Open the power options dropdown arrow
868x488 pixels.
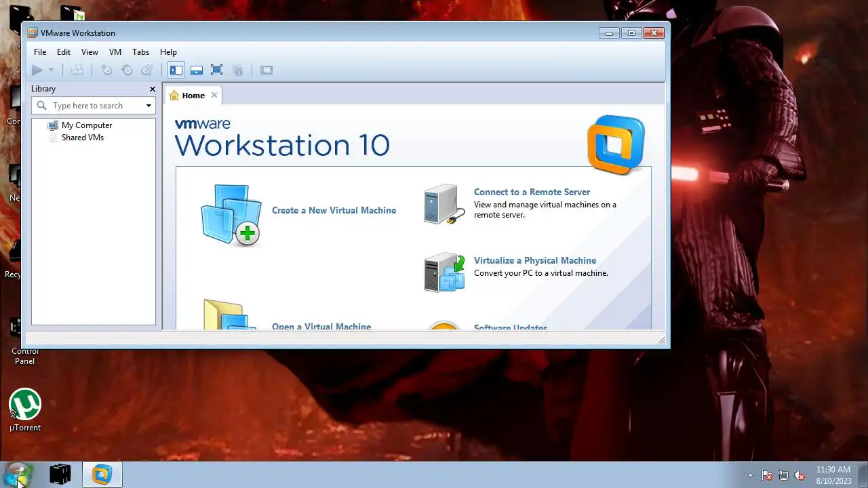pos(51,70)
